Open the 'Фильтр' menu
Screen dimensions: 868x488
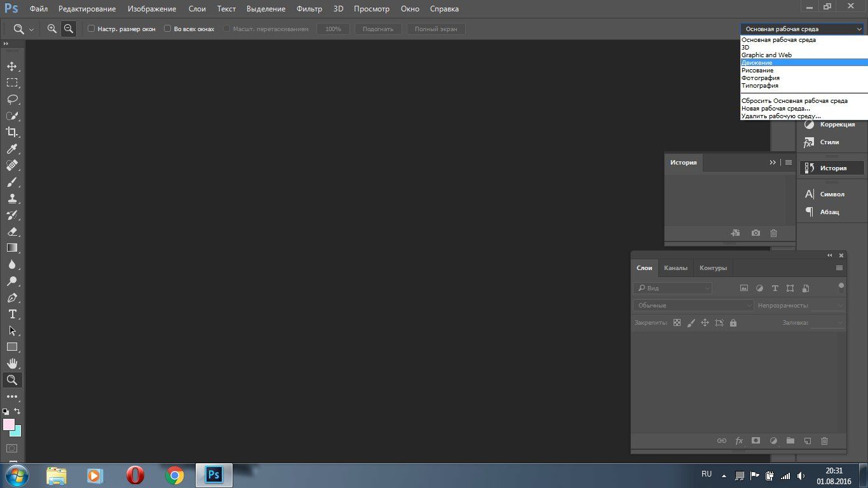coord(309,9)
